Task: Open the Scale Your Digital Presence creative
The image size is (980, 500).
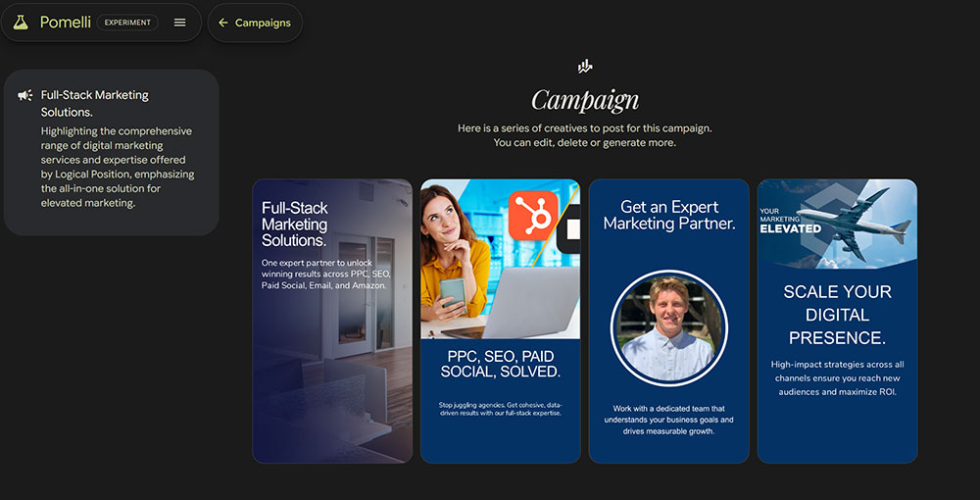Action: tap(838, 322)
